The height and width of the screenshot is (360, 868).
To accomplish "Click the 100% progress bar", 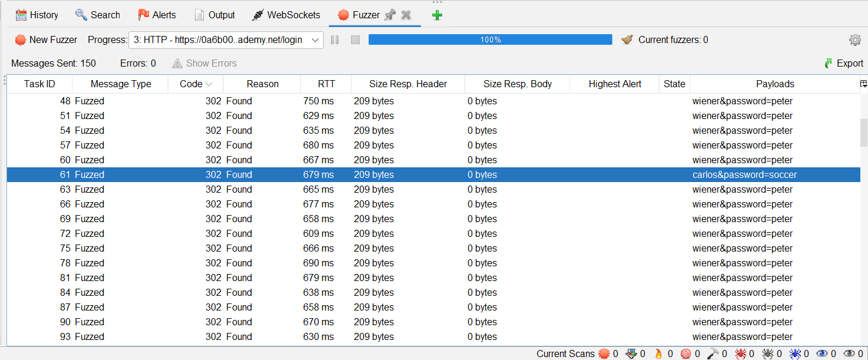I will (490, 40).
